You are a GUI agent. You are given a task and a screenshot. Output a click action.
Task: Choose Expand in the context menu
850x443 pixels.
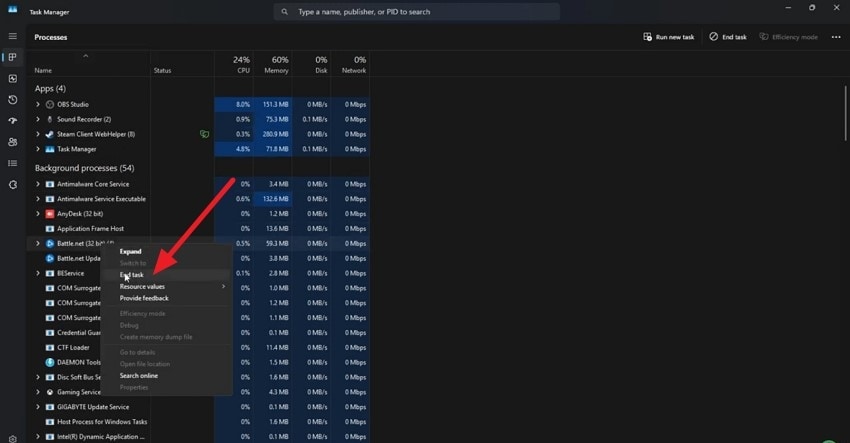[x=130, y=252]
